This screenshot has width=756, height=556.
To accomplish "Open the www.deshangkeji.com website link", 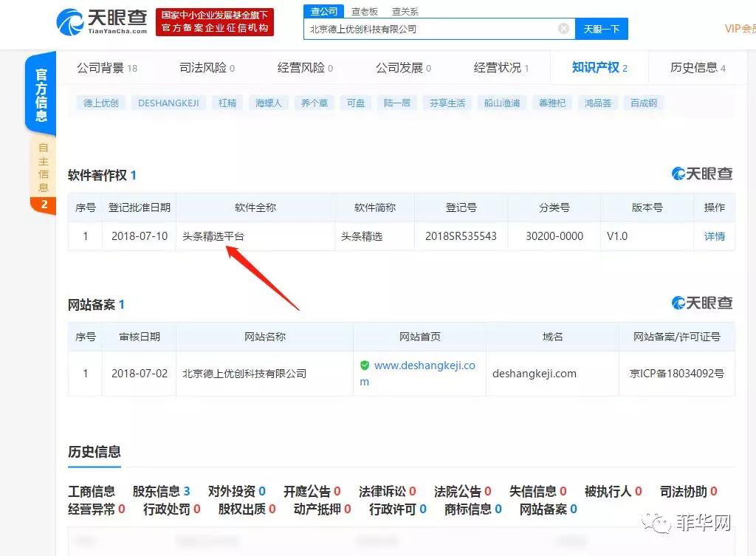I will point(418,373).
